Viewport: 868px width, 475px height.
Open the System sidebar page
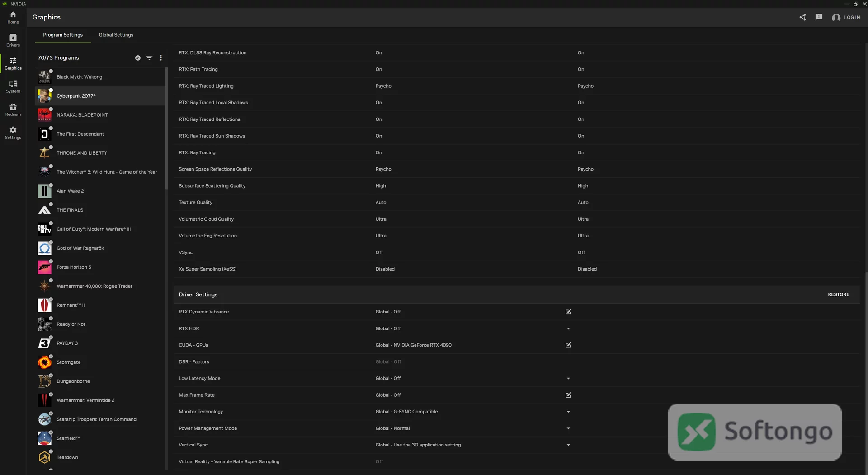pyautogui.click(x=13, y=86)
